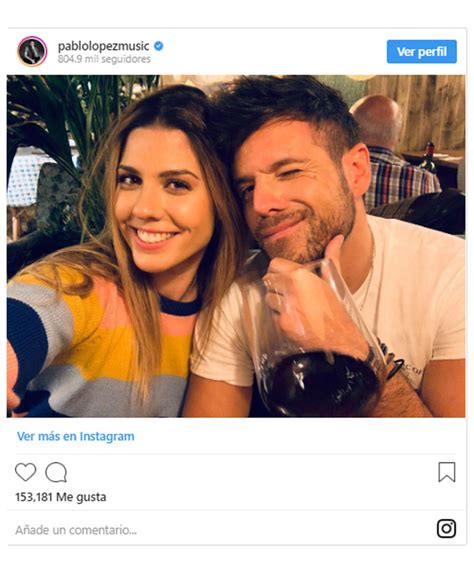Open the Ver más en Instagram link
Viewport: 474px width, 575px height.
(76, 436)
